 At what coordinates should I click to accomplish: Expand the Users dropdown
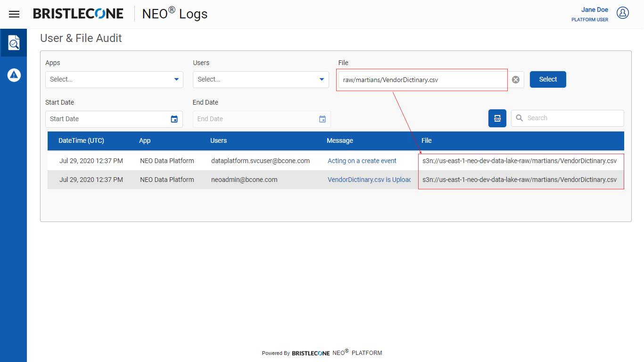pyautogui.click(x=322, y=80)
